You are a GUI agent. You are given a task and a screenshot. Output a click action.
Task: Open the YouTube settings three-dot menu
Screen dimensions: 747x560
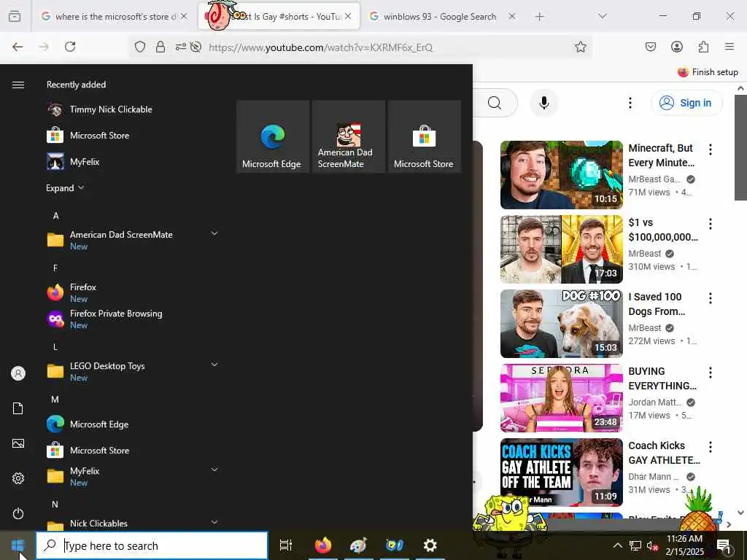(630, 103)
